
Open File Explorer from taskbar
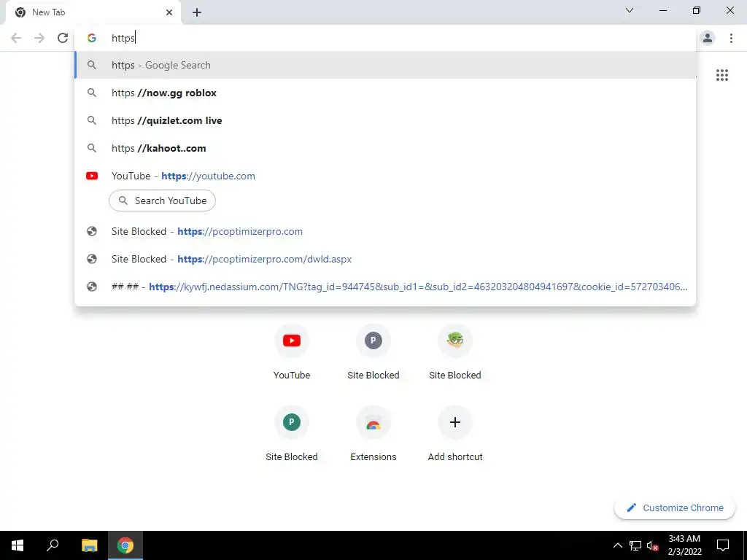tap(89, 545)
